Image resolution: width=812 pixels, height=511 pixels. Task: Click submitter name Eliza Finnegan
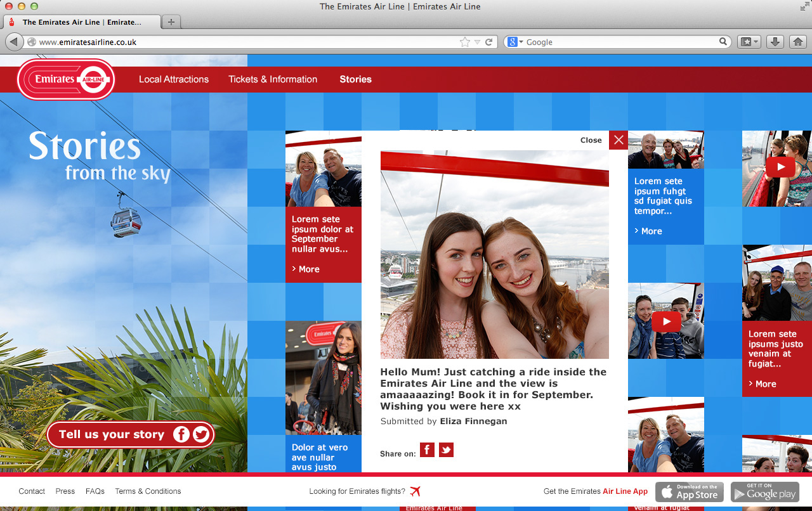coord(473,421)
